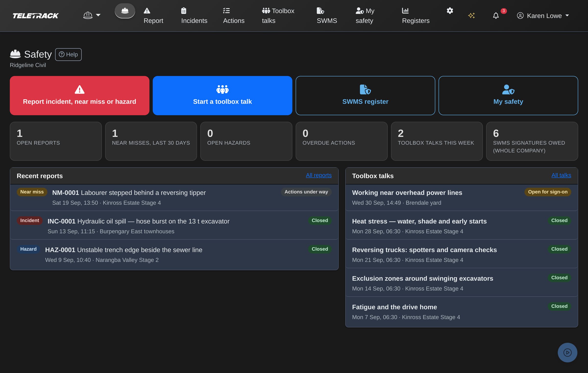Select the Safety home helmet pill
This screenshot has width=588, height=373.
125,11
